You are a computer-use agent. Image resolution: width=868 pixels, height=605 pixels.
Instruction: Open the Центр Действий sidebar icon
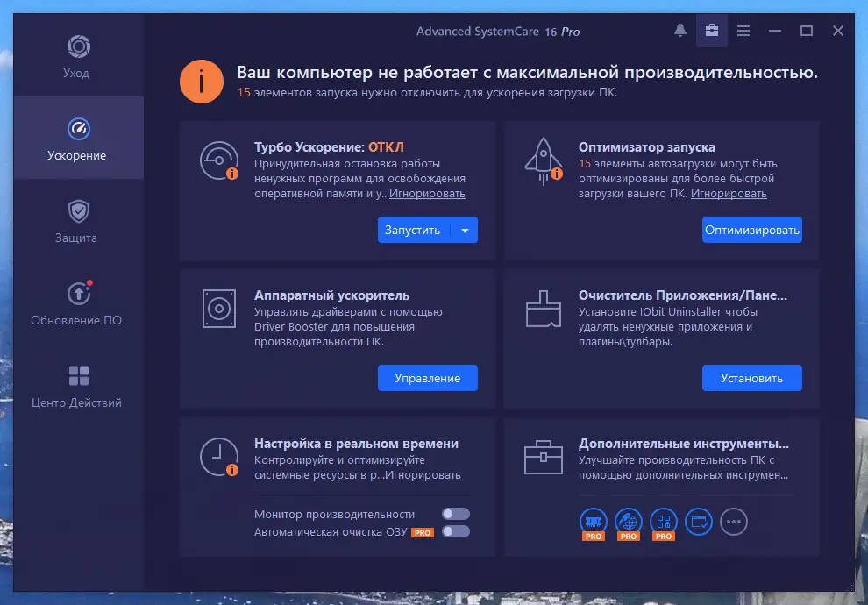point(76,377)
